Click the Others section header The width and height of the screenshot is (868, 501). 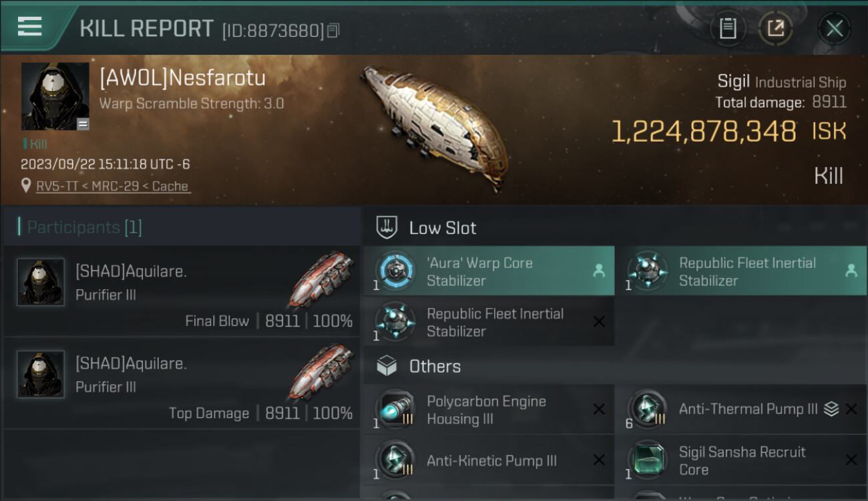click(434, 366)
